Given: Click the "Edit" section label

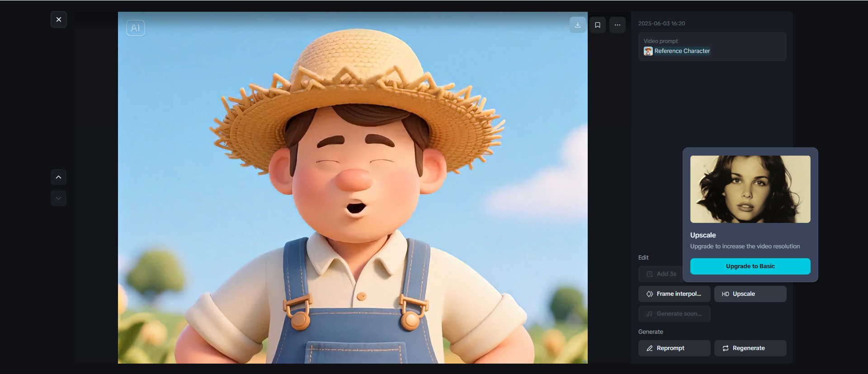Looking at the screenshot, I should [x=643, y=258].
